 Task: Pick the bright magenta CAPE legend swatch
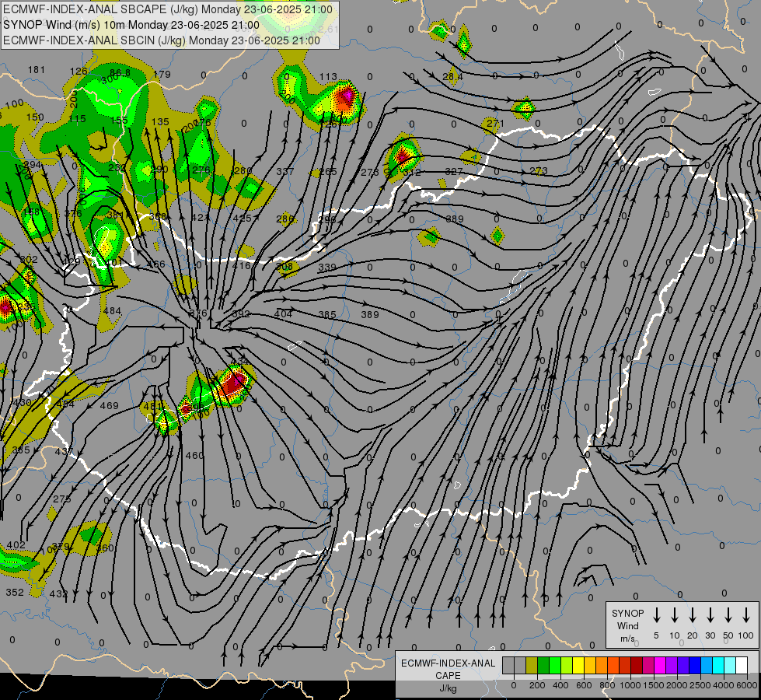click(660, 665)
